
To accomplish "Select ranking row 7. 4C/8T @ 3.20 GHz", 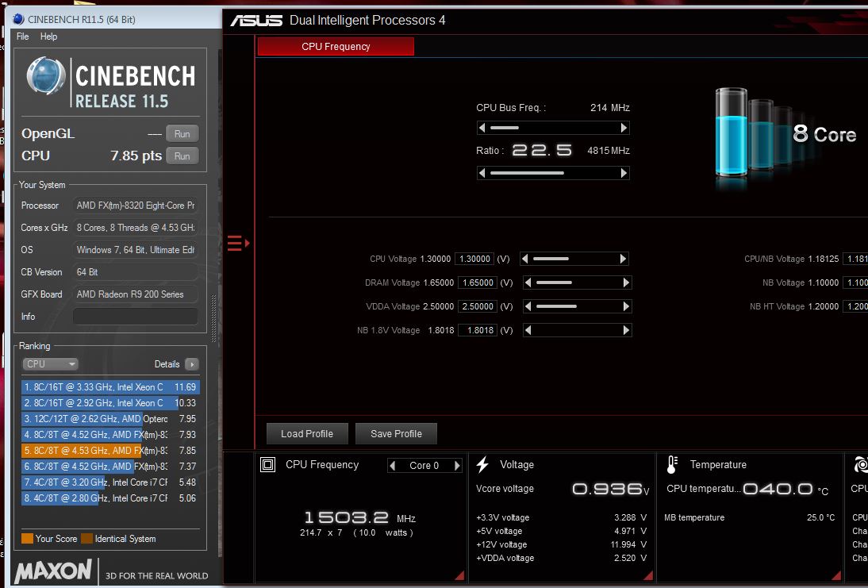I will coord(110,482).
